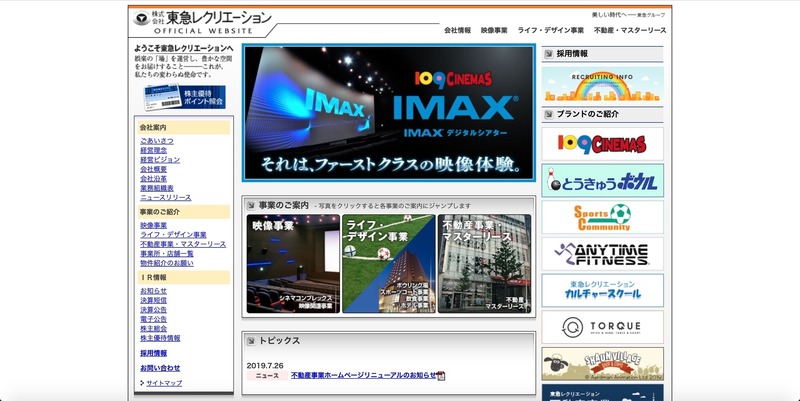This screenshot has width=800, height=401.
Task: Click the Recruiting Info rainbow banner
Action: [x=602, y=84]
